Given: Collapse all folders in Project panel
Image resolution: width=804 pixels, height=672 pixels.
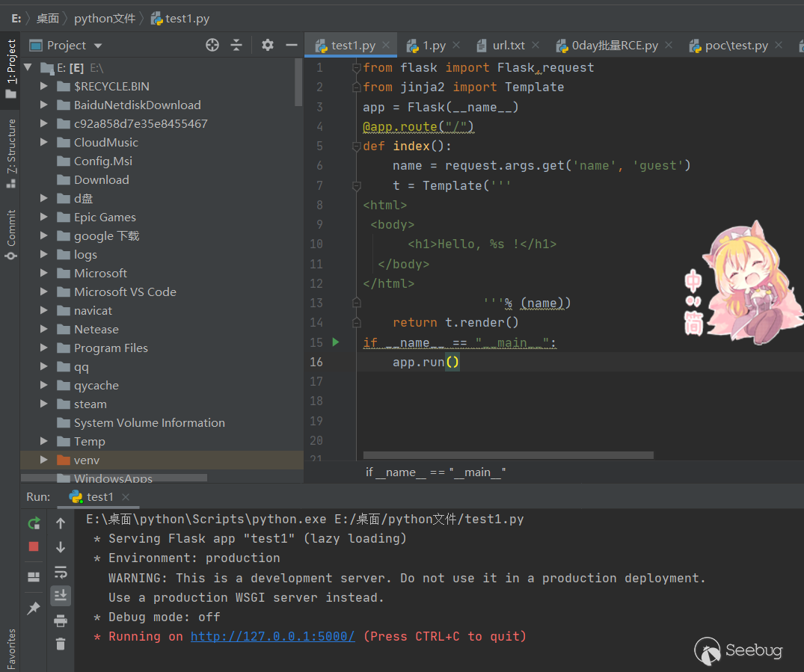Looking at the screenshot, I should pos(236,46).
